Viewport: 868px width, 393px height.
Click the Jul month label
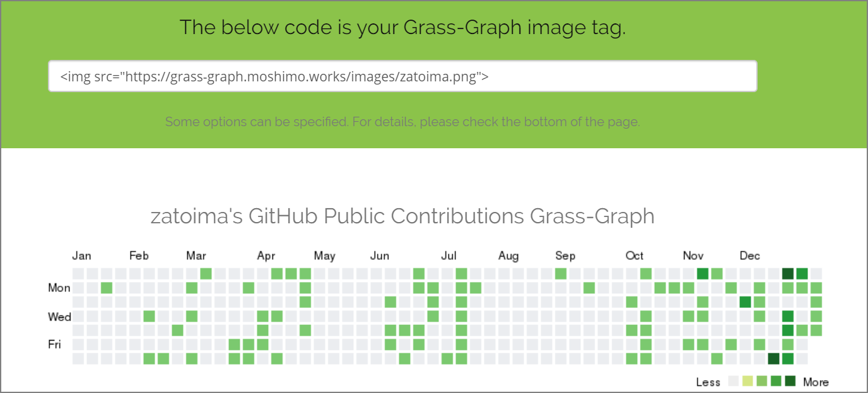pos(449,255)
